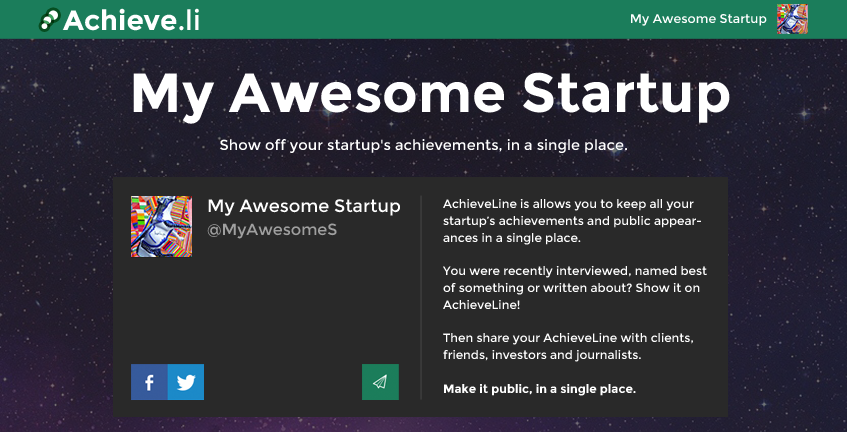Click the "You were recently interviewed" paragraph
This screenshot has width=847, height=432.
point(574,287)
